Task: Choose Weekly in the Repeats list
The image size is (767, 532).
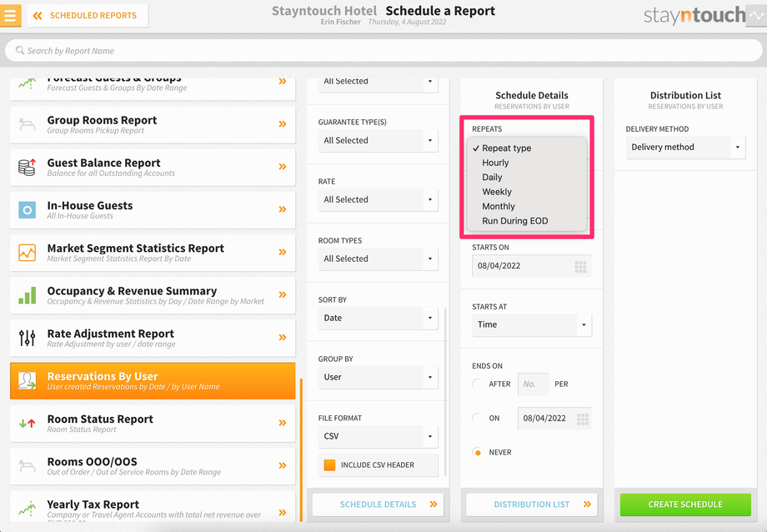Action: pyautogui.click(x=527, y=192)
